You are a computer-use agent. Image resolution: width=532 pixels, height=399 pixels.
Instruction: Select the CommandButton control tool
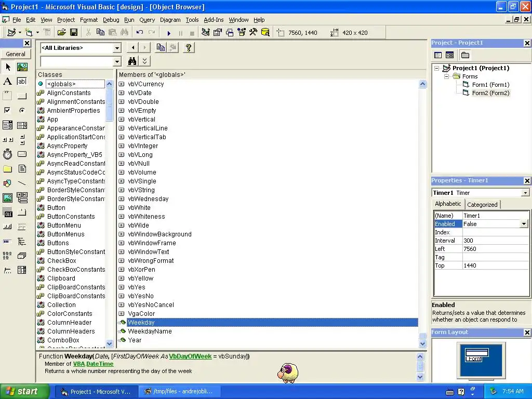22,96
